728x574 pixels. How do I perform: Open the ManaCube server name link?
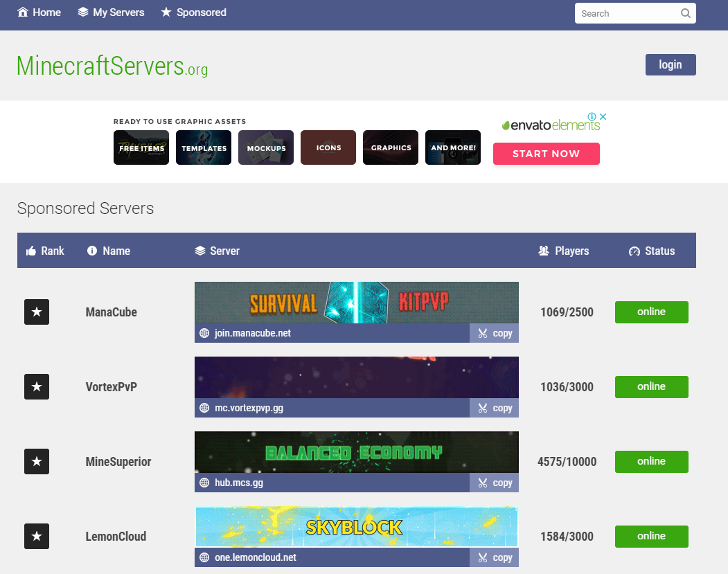click(x=112, y=312)
